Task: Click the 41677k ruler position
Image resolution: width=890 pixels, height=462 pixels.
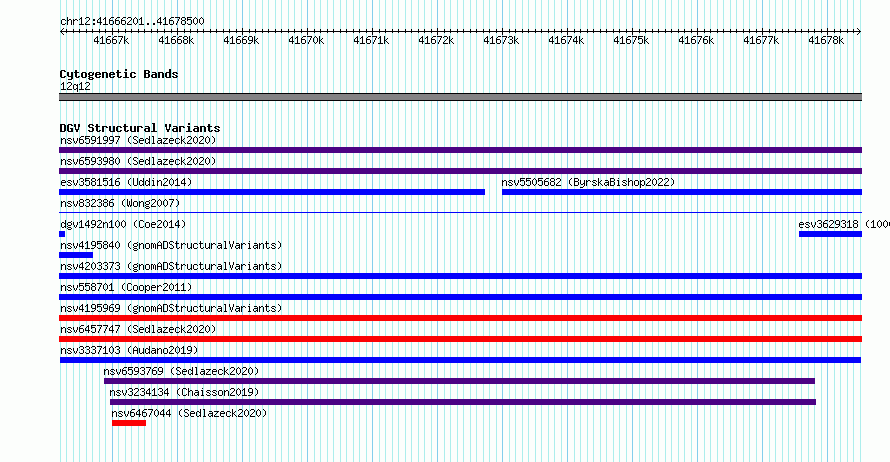Action: (x=761, y=40)
